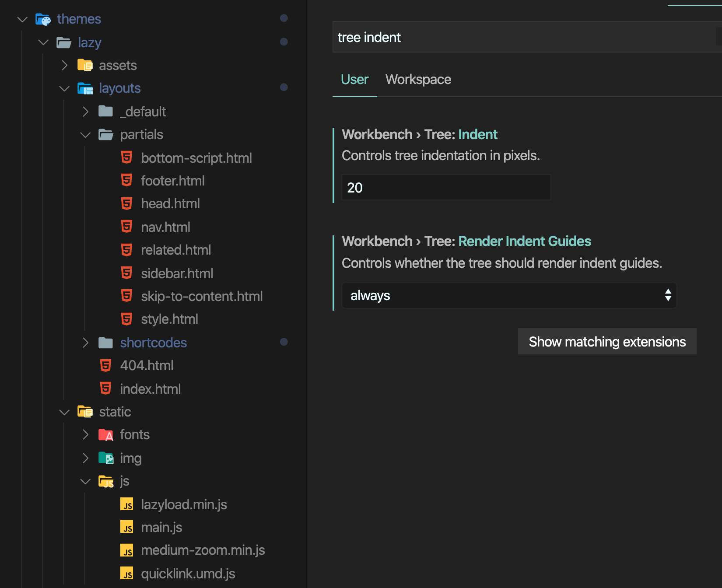This screenshot has height=588, width=722.
Task: Click the Workbench Tree Indent setting title
Action: point(420,134)
